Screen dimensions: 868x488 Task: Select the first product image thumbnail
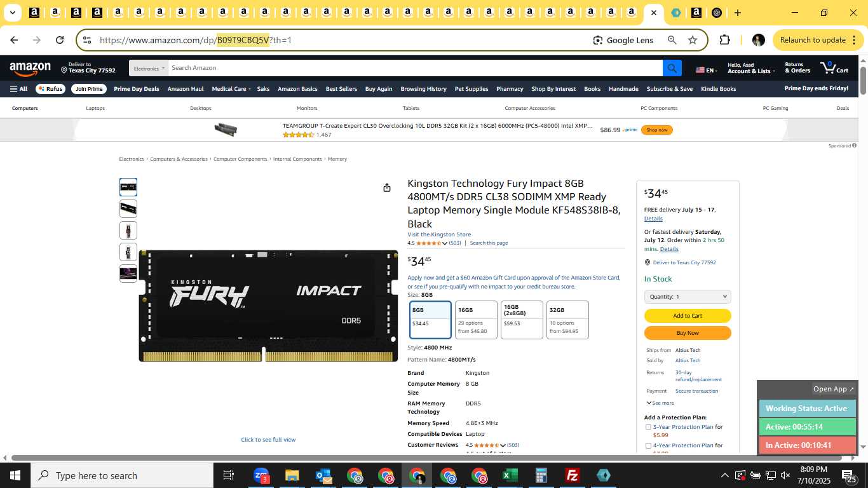click(x=128, y=187)
